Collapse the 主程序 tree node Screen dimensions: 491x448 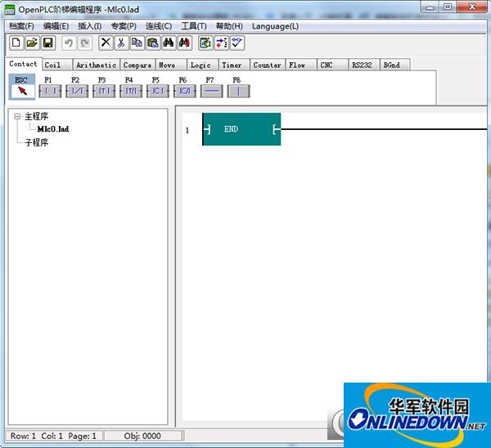pos(17,117)
